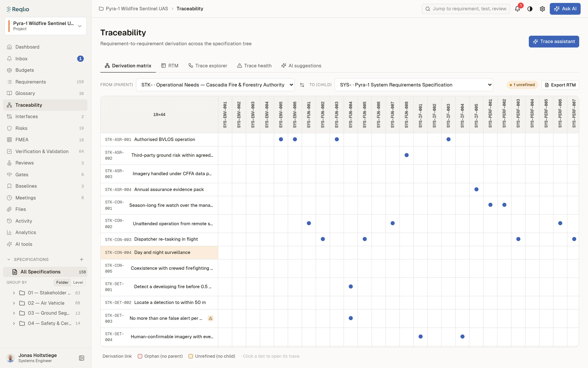Click Orphan (no parent) legend swatch
Image resolution: width=588 pixels, height=368 pixels.
pos(140,356)
